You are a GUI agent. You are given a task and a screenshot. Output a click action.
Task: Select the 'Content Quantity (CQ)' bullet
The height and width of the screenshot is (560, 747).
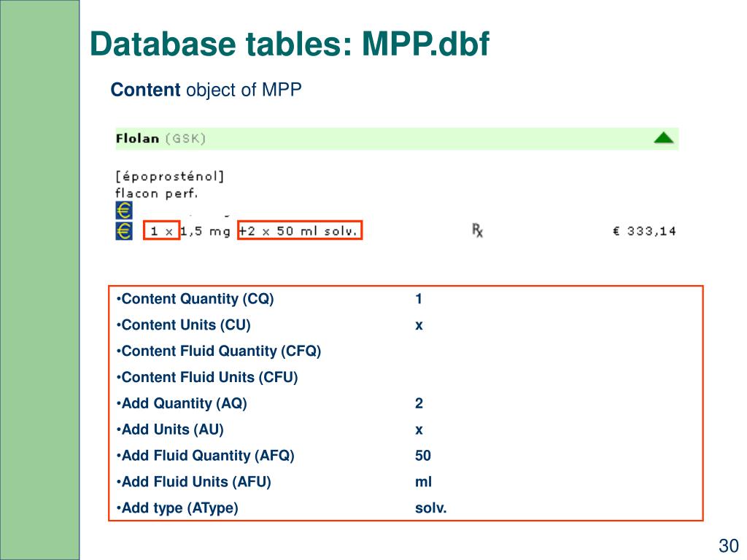tap(196, 299)
